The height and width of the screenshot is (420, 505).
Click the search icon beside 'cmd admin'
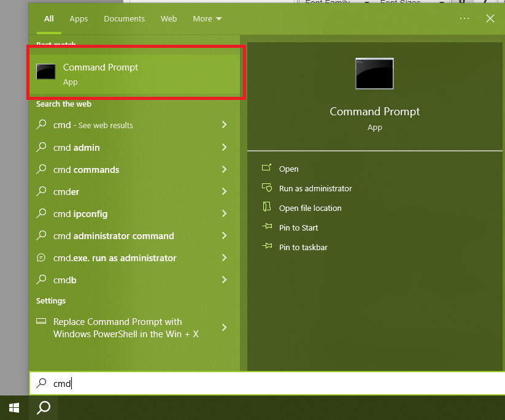pyautogui.click(x=41, y=147)
